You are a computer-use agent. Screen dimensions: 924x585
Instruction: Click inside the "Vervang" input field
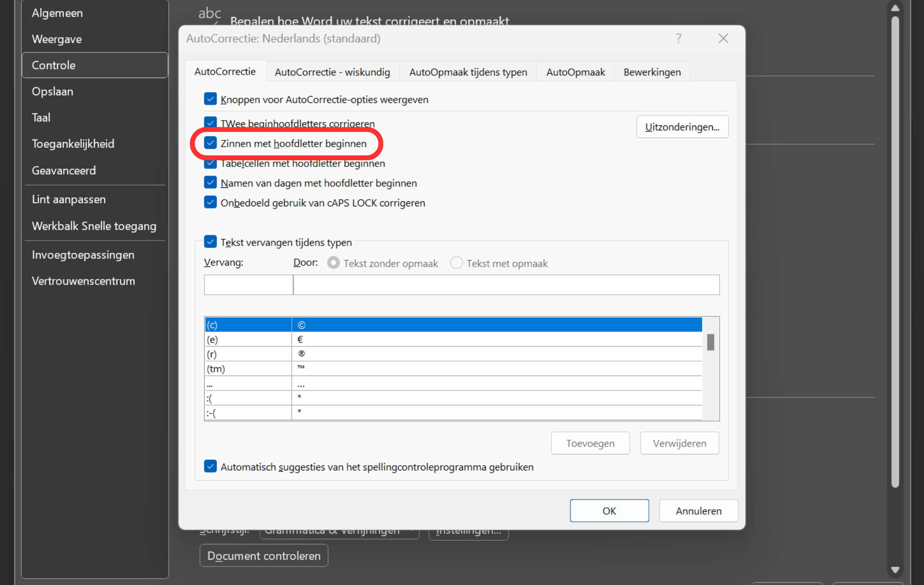(248, 285)
